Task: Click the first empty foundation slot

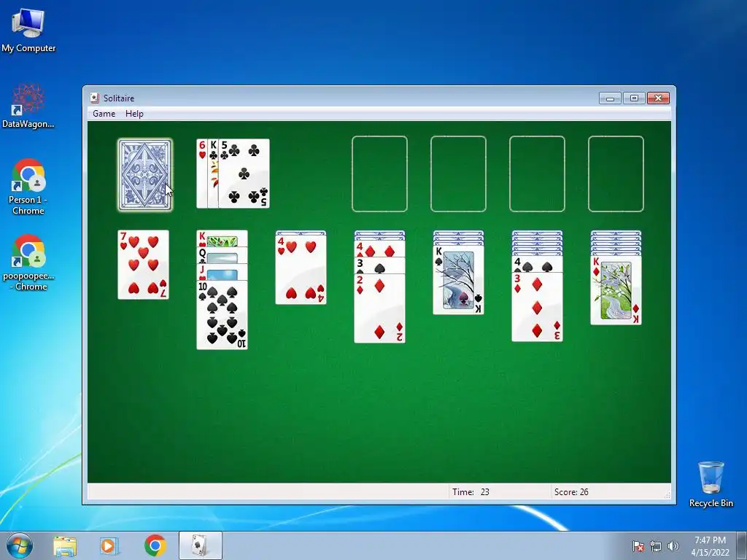Action: [x=379, y=174]
